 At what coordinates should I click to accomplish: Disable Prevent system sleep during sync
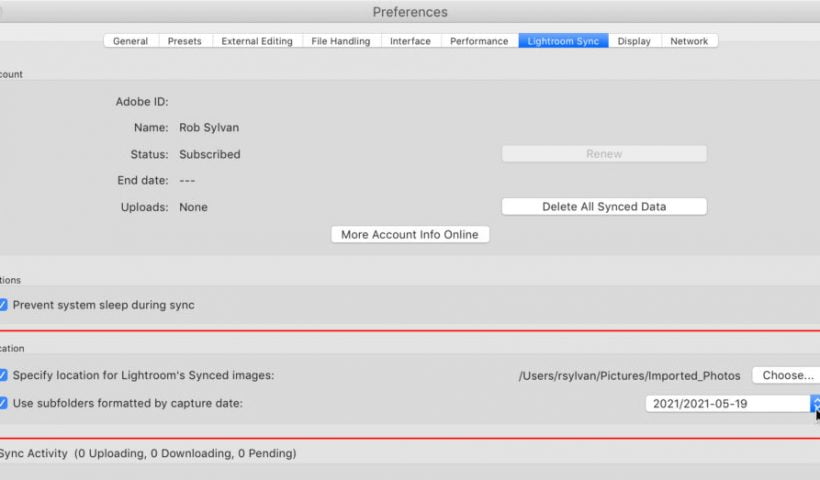(x=3, y=305)
